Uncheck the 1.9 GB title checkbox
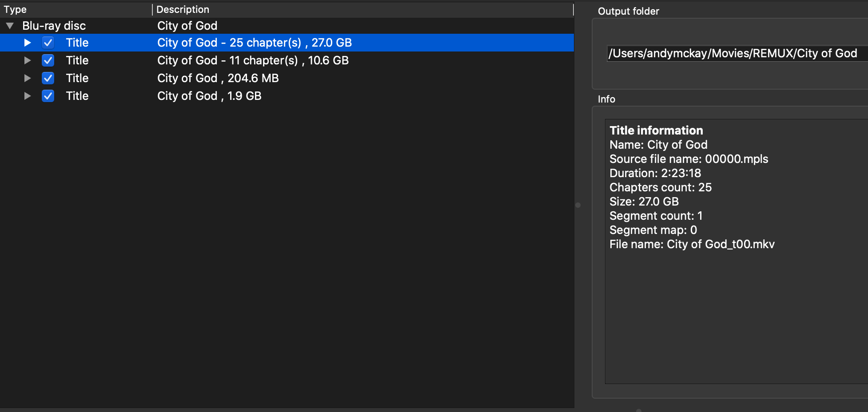 tap(48, 96)
